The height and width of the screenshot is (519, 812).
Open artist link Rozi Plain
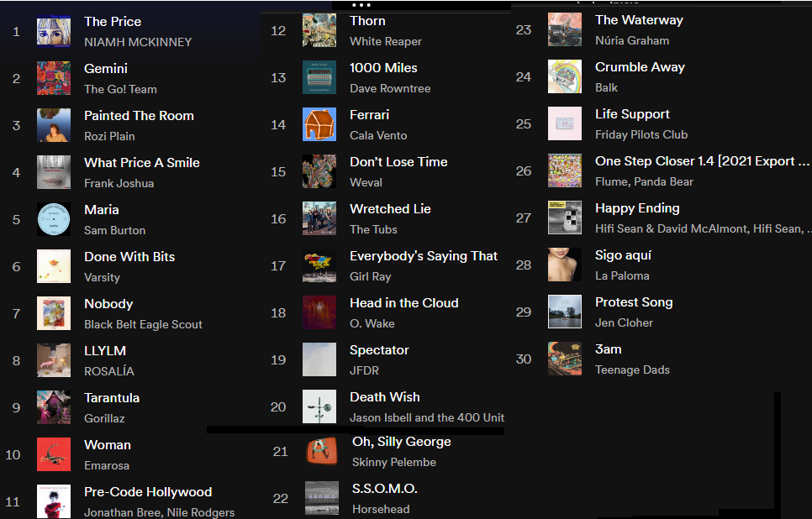tap(109, 136)
